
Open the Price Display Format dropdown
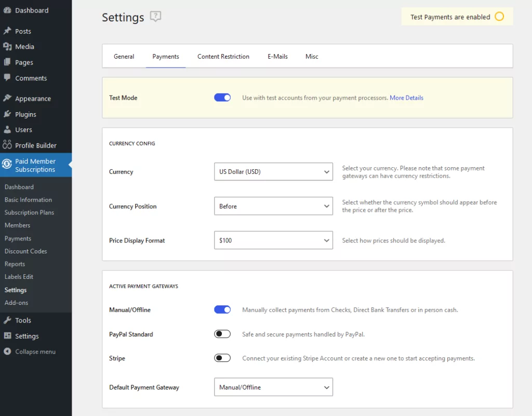[273, 240]
